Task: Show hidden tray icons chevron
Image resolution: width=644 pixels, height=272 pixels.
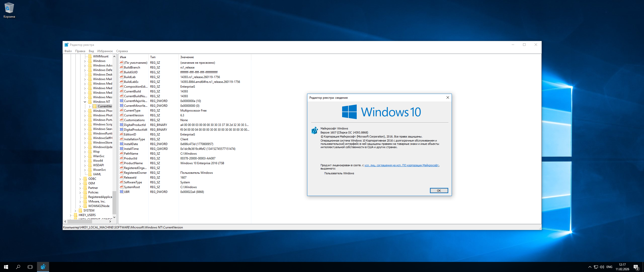Action: click(x=590, y=267)
